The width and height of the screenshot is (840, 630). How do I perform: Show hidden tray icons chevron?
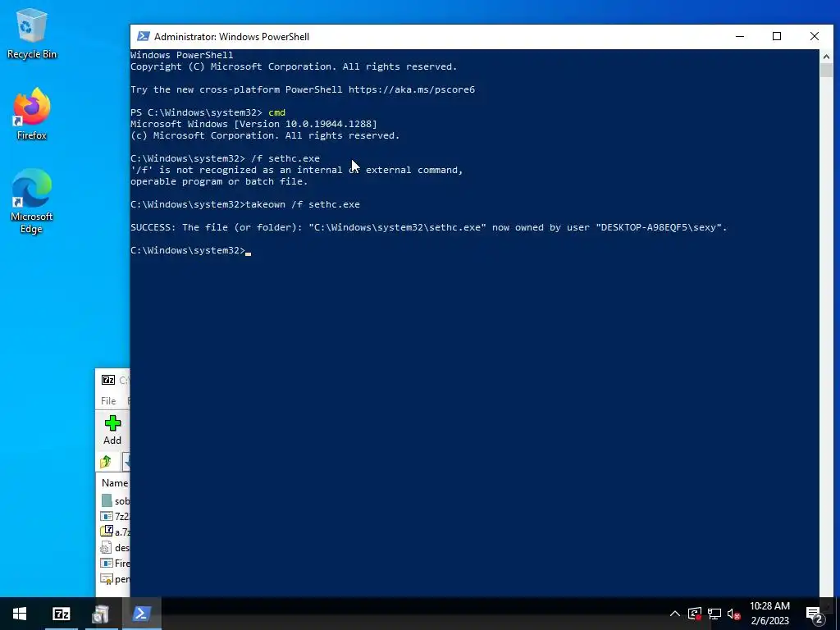(675, 614)
